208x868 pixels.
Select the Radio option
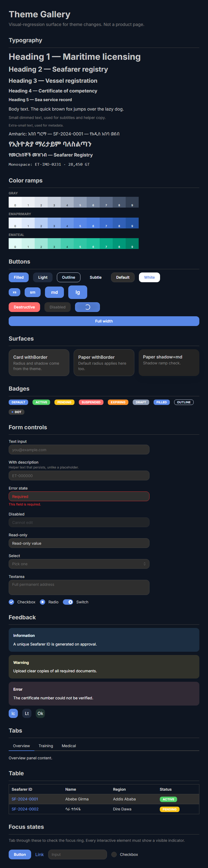(x=43, y=602)
